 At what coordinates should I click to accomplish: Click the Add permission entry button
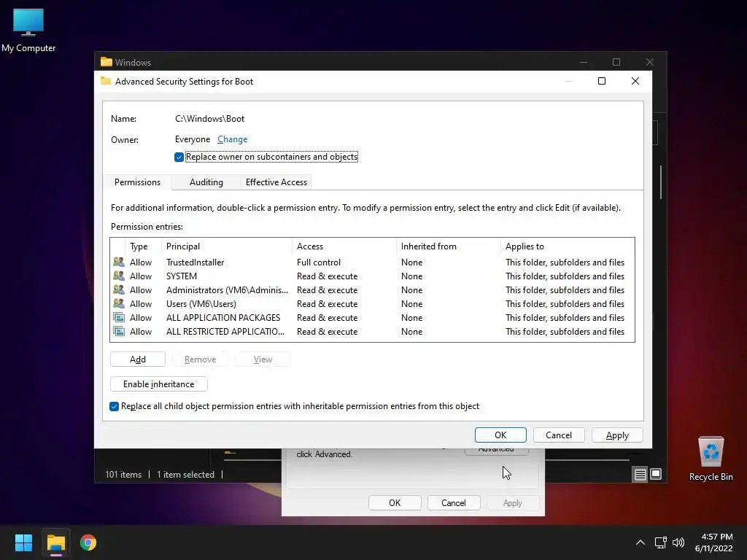click(x=138, y=359)
